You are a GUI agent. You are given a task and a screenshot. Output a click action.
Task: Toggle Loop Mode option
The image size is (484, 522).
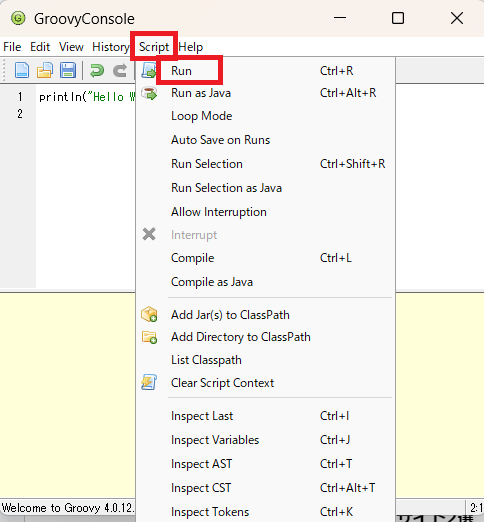point(265,116)
